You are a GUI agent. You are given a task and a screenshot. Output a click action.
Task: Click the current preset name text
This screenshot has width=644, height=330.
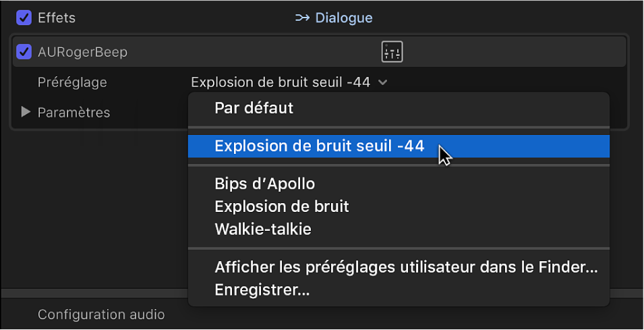coord(280,82)
